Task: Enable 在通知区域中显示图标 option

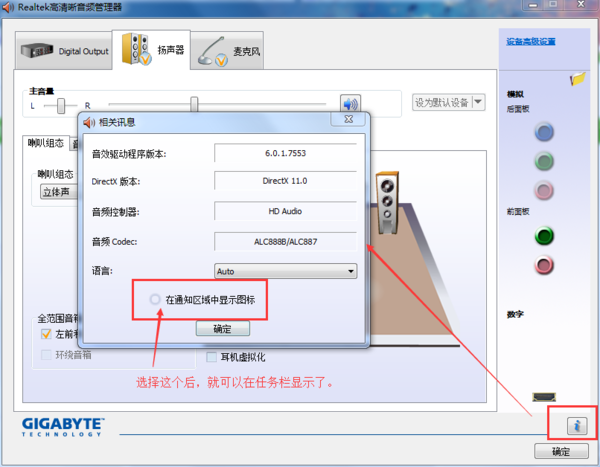Action: 155,299
